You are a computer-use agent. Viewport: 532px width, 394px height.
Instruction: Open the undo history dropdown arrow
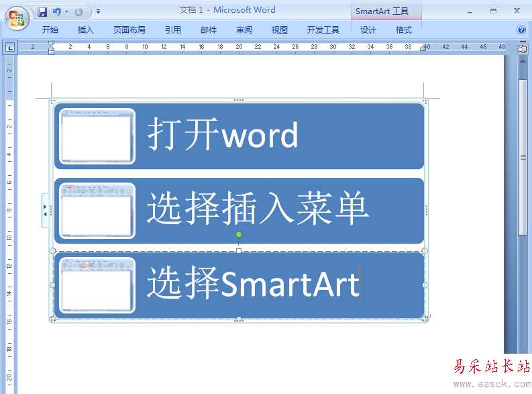pyautogui.click(x=67, y=12)
